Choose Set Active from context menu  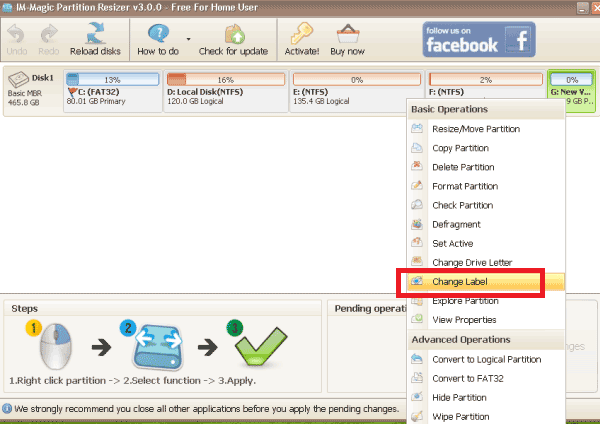(x=486, y=244)
